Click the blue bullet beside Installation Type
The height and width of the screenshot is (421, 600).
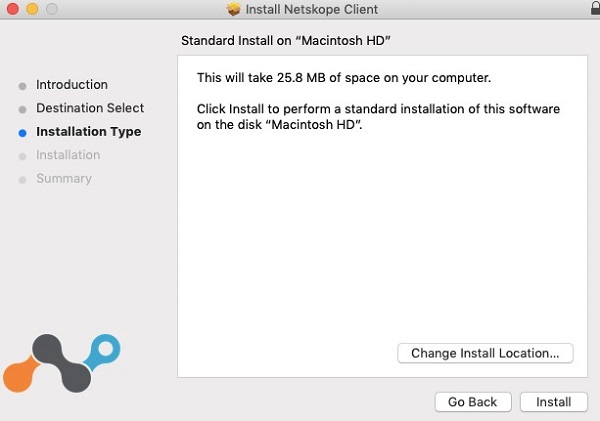22,132
